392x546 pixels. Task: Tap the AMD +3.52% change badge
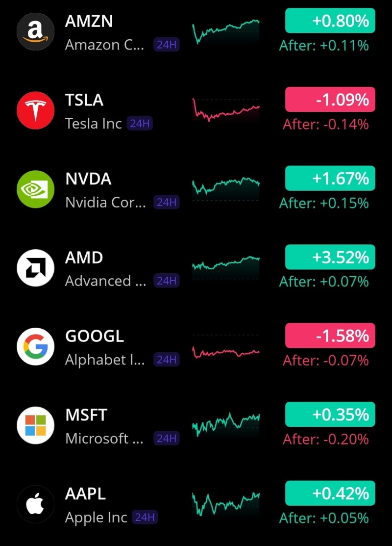click(x=330, y=257)
